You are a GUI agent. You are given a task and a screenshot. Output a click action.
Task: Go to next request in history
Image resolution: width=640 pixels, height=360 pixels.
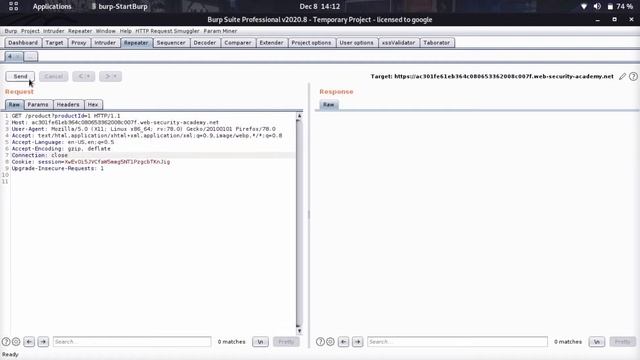110,76
